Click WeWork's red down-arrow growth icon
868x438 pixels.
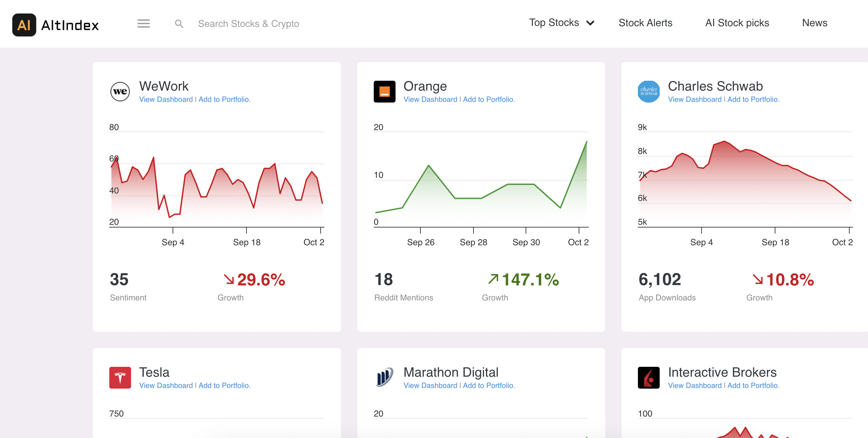[x=229, y=279]
